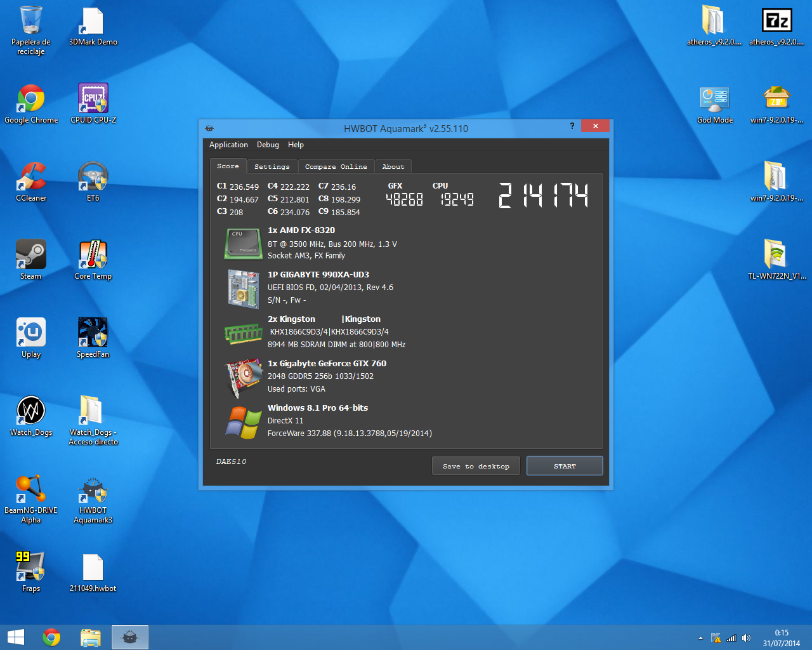This screenshot has width=812, height=650.
Task: Show hidden system tray icons
Action: click(700, 638)
